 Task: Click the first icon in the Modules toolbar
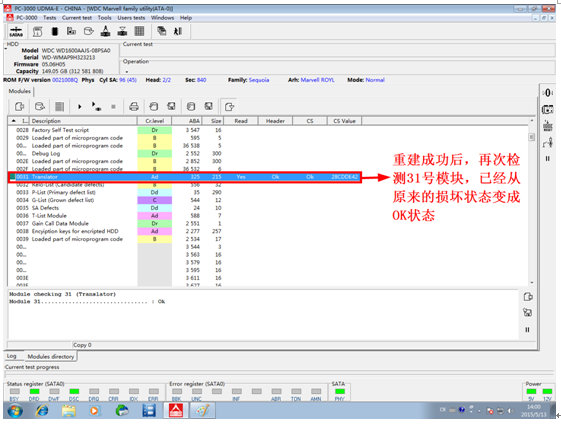click(19, 107)
